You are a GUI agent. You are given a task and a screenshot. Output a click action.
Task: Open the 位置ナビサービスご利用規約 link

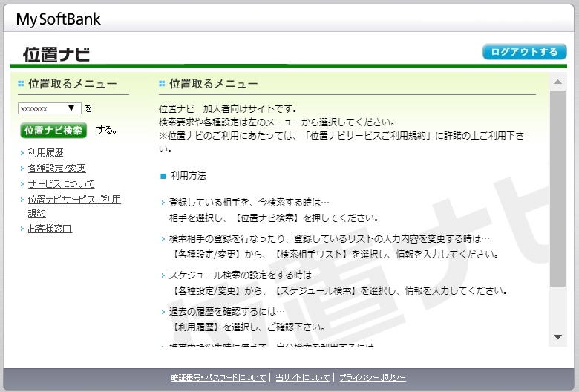tap(74, 206)
